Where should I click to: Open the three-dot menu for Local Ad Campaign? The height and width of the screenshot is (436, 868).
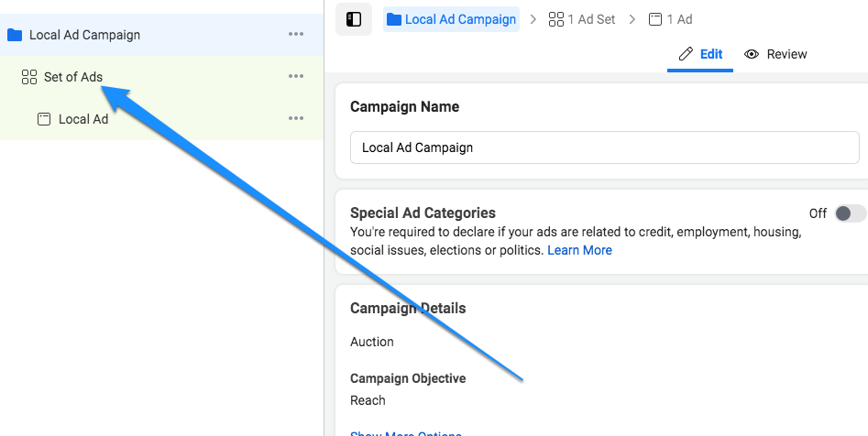(x=296, y=34)
